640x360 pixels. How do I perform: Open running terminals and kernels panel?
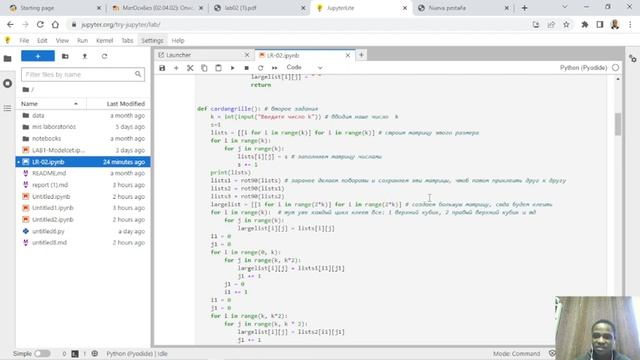7,84
